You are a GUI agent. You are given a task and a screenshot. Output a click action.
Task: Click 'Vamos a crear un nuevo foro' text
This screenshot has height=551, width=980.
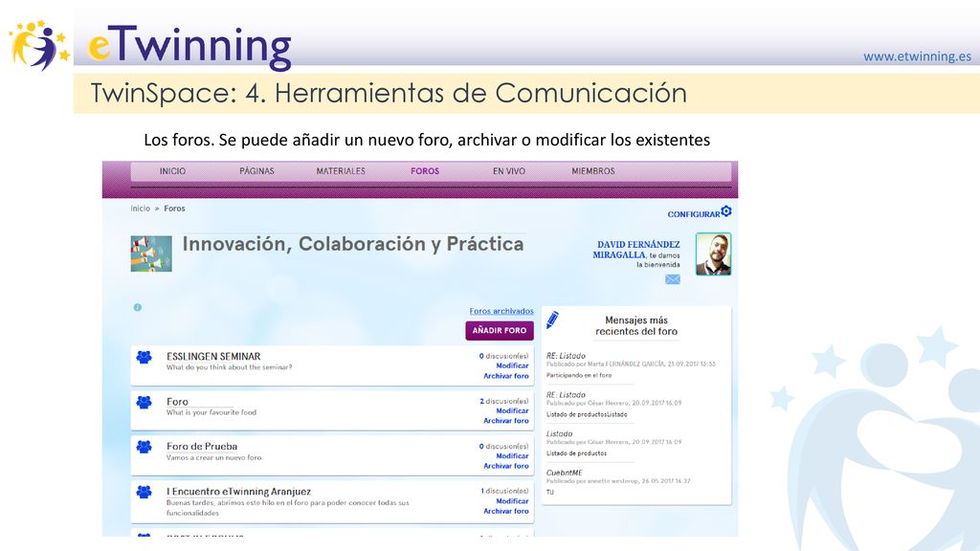(x=214, y=458)
